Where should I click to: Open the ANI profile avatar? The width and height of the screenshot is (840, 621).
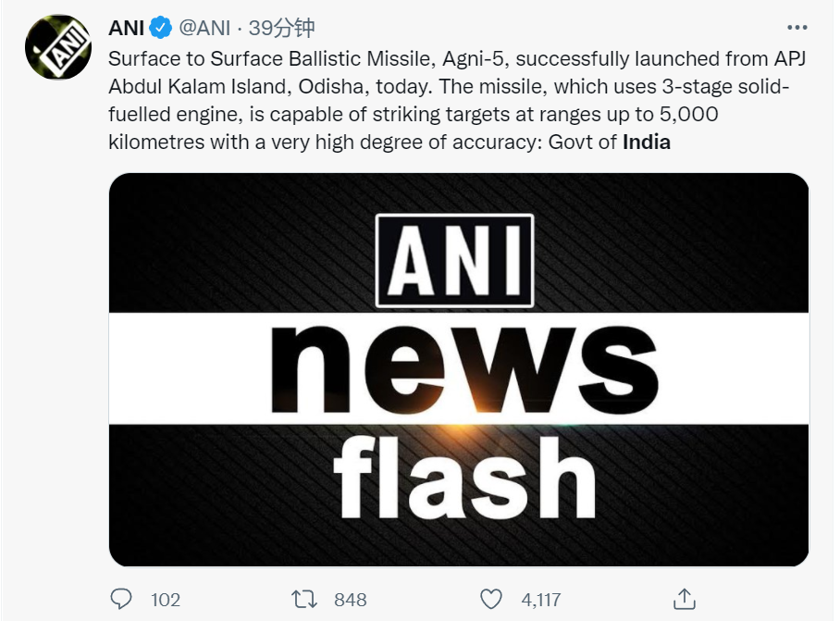click(57, 47)
